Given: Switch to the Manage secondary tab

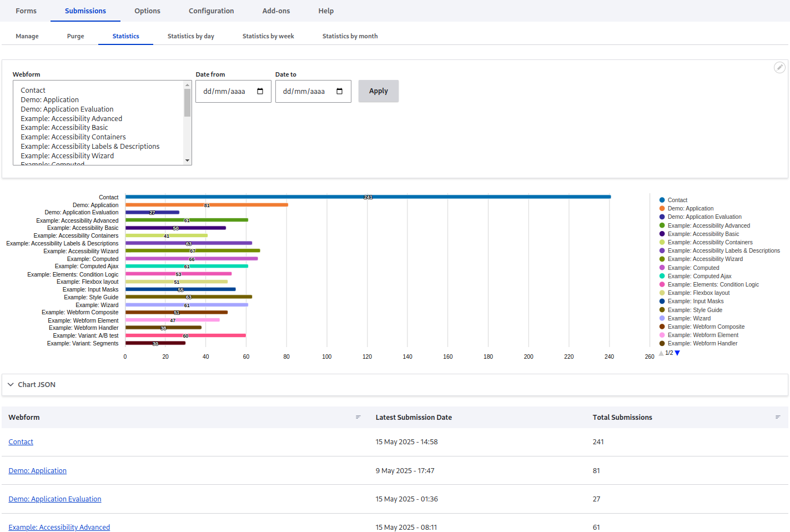Looking at the screenshot, I should click(x=27, y=36).
